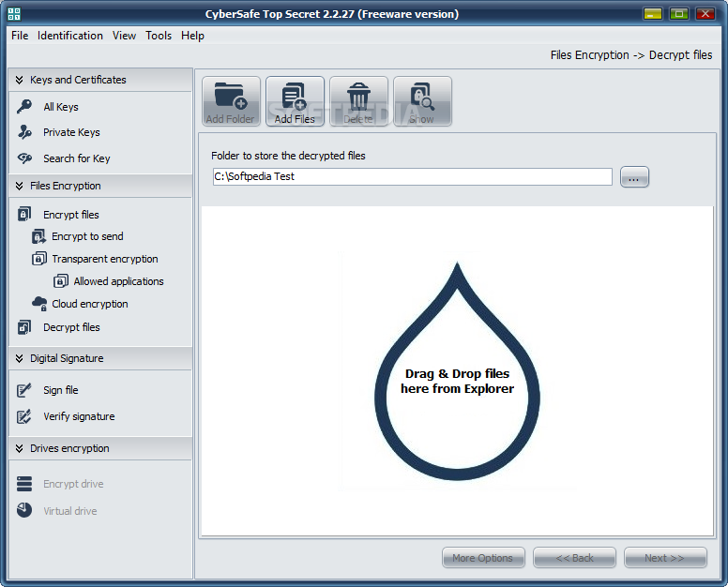Click the Verify signature icon
The width and height of the screenshot is (728, 587).
click(24, 416)
